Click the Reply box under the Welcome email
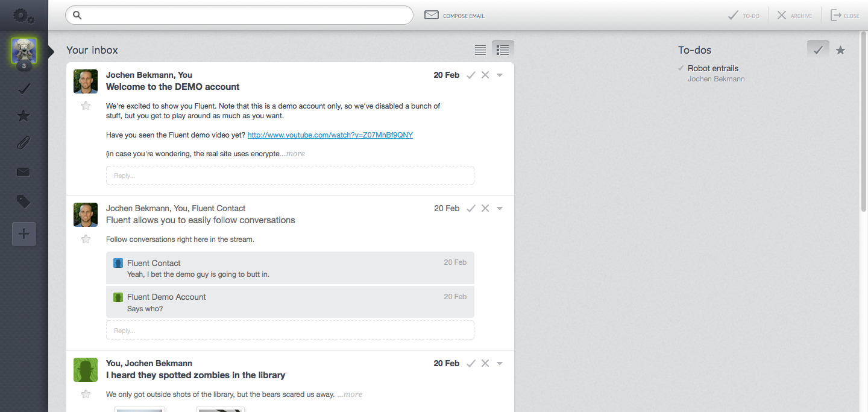Screen dimensions: 868x412 click(x=290, y=176)
